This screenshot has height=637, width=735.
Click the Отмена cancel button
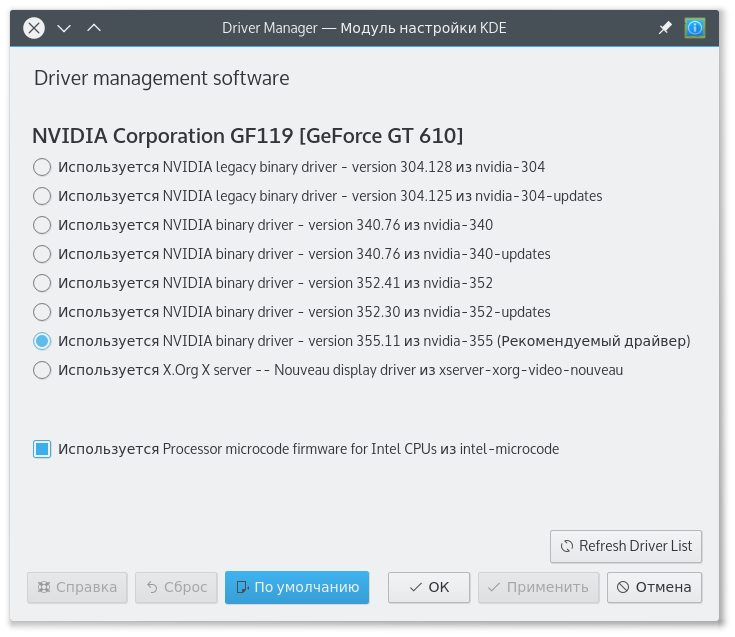(654, 587)
